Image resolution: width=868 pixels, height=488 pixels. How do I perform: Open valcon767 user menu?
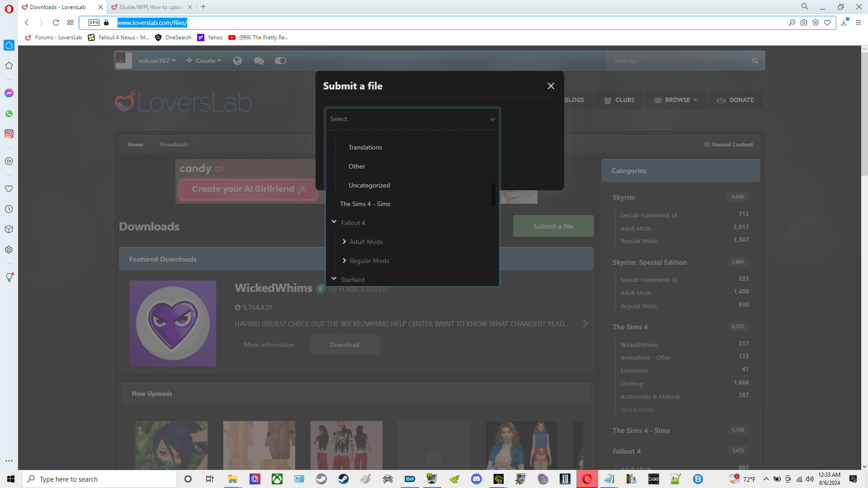coord(156,61)
